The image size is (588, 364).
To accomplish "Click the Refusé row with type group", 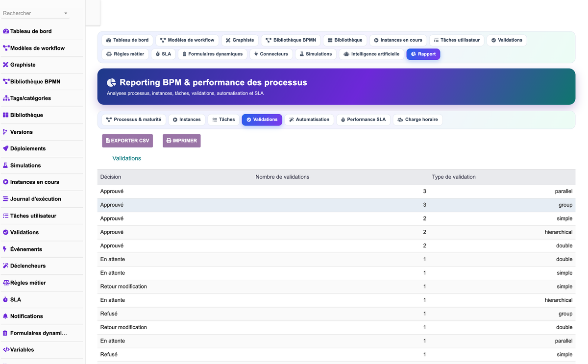I will click(x=336, y=314).
